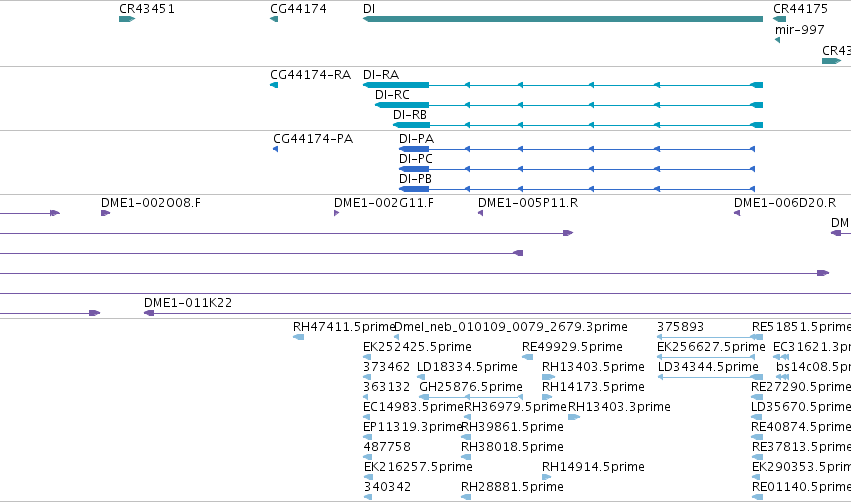Select the RE27290.5prime EST label
This screenshot has width=851, height=502.
pyautogui.click(x=801, y=386)
